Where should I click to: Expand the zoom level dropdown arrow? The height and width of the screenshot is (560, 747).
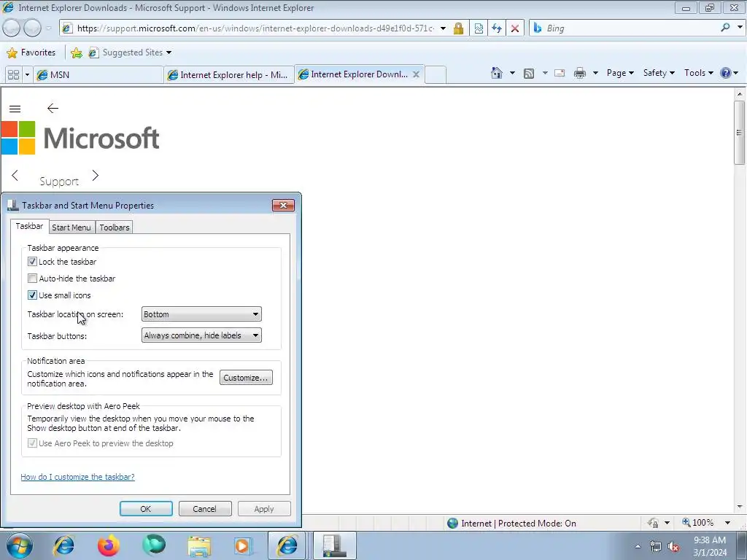[727, 523]
